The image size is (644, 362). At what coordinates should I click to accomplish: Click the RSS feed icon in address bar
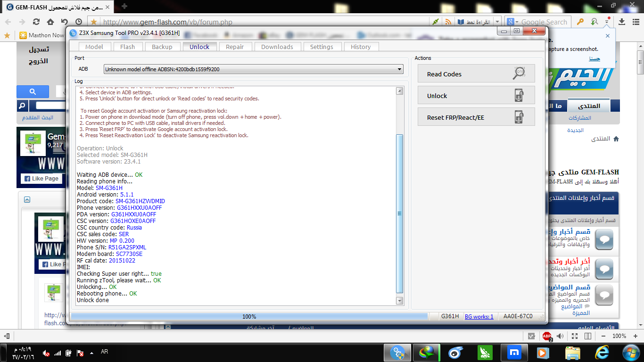(x=448, y=22)
